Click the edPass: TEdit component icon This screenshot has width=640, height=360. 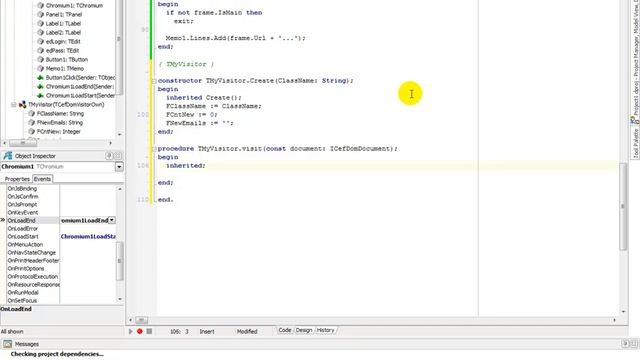[40, 50]
